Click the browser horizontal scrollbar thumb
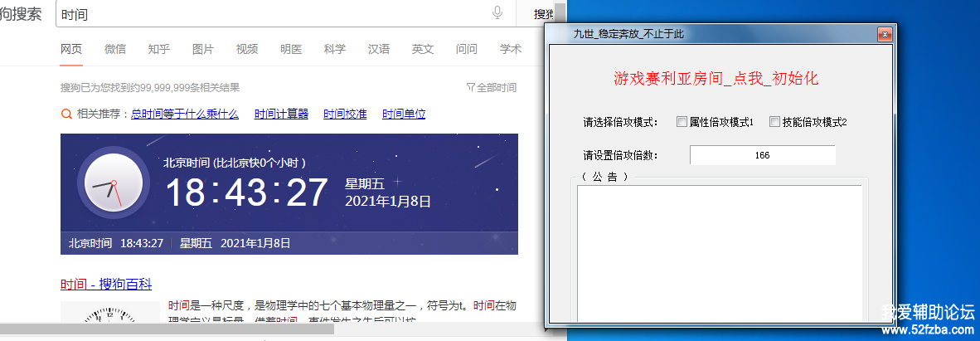 coord(167,329)
